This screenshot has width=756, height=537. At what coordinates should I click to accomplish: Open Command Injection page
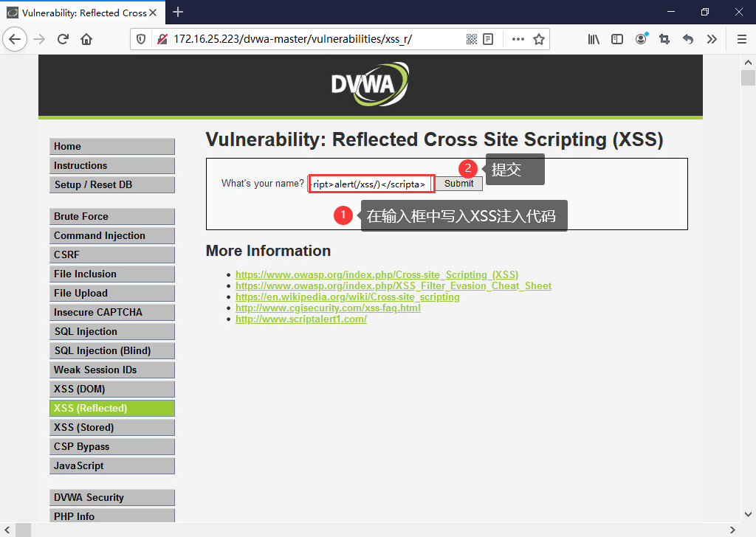pyautogui.click(x=112, y=236)
